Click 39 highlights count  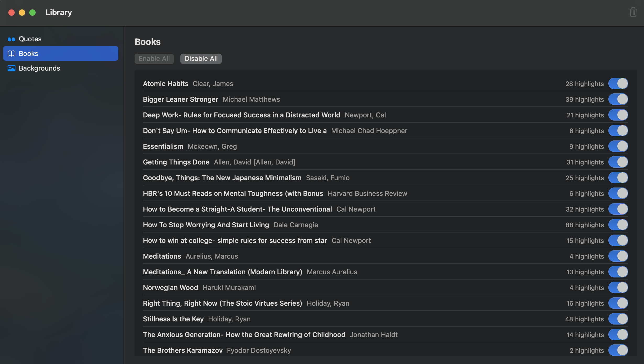click(x=585, y=99)
